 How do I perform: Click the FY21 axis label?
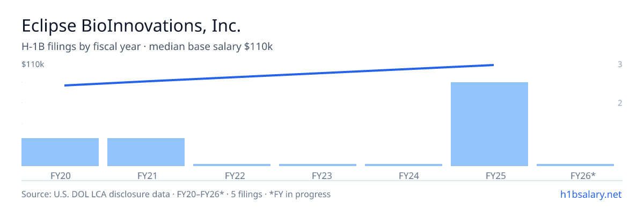coord(146,175)
